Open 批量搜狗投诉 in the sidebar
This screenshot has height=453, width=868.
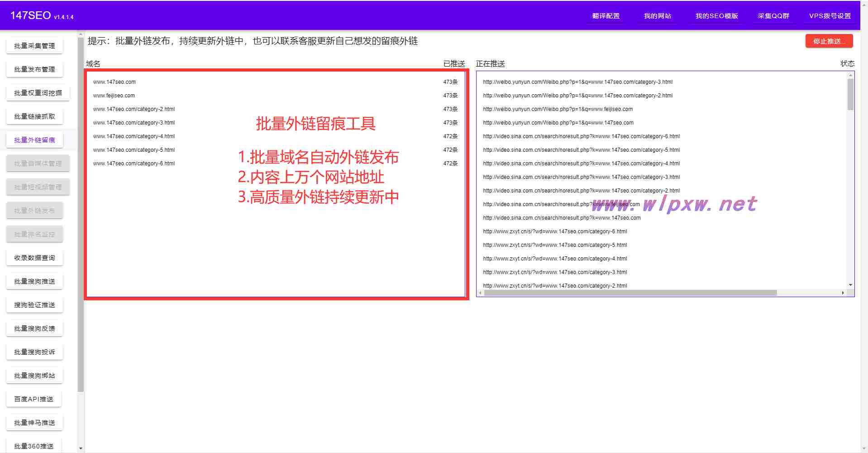click(34, 352)
